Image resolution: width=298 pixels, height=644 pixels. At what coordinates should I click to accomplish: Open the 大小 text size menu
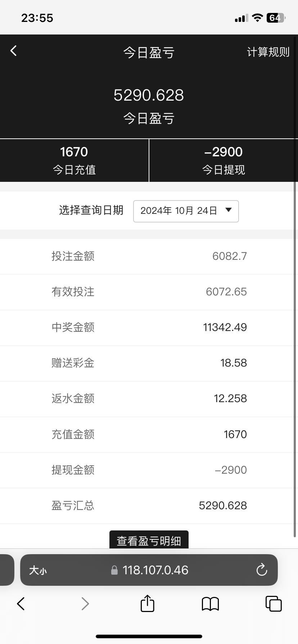pos(38,570)
